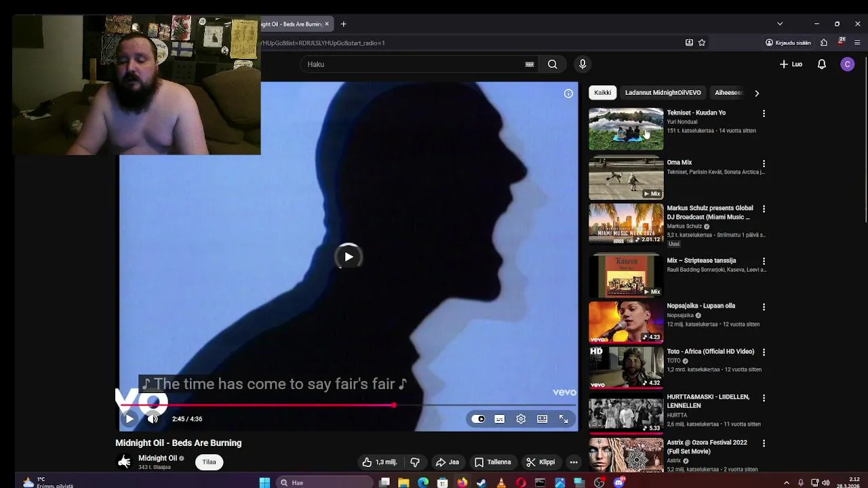Open VLC media player from taskbar
The width and height of the screenshot is (868, 488).
[501, 483]
